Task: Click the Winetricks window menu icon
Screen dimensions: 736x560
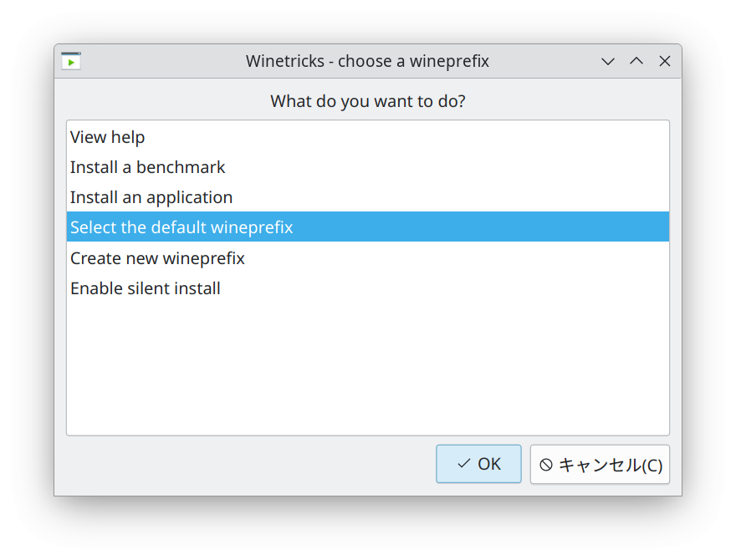Action: tap(71, 61)
